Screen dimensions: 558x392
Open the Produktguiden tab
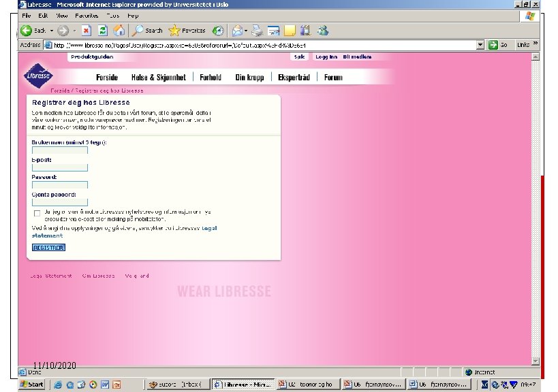(92, 57)
